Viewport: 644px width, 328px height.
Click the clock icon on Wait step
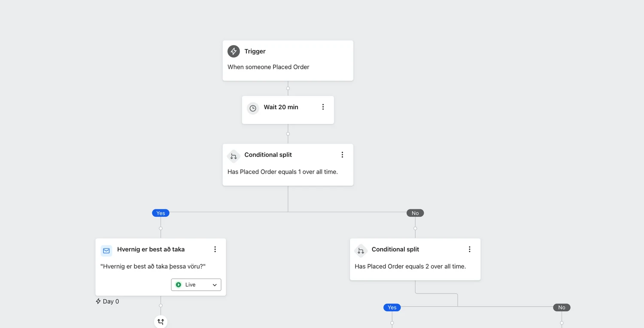(x=253, y=108)
